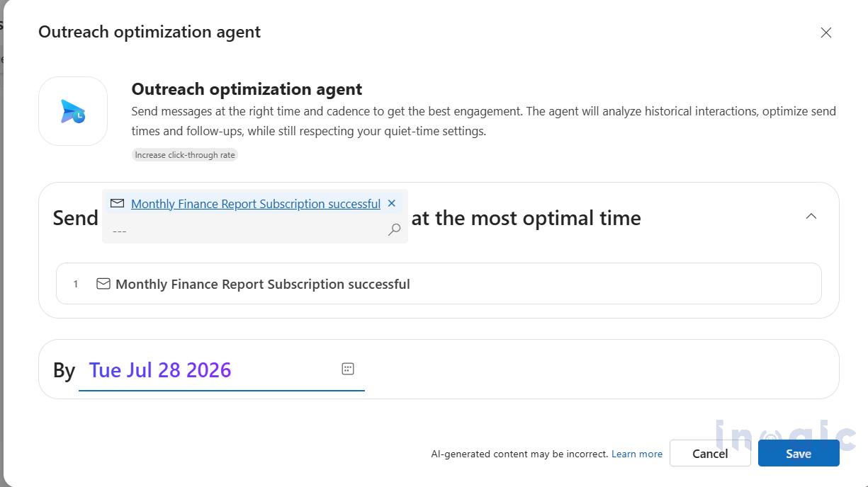Viewport: 868px width, 487px height.
Task: Select row 1 Monthly Finance Report Subscription successful
Action: 439,284
